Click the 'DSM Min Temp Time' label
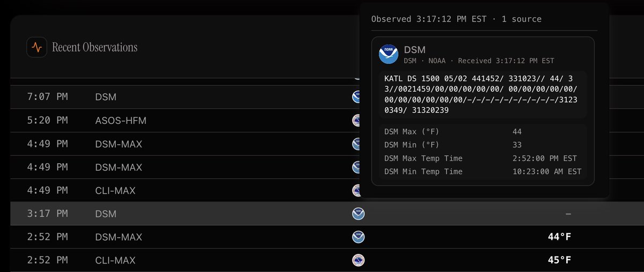 [x=423, y=172]
